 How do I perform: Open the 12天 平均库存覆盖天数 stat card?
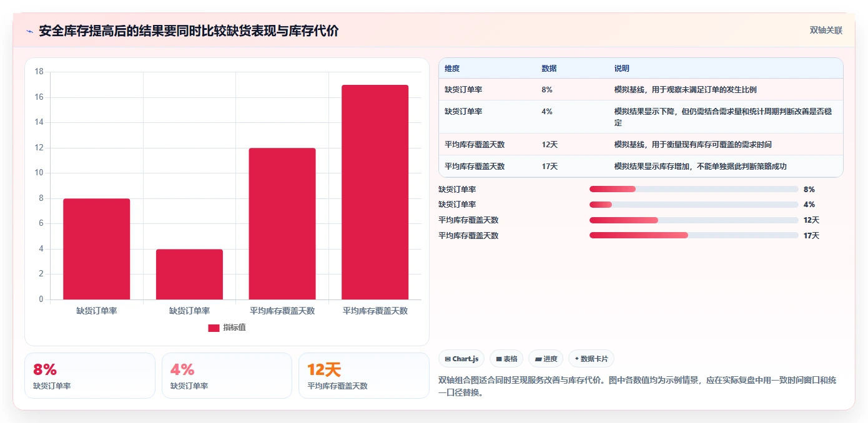click(364, 376)
